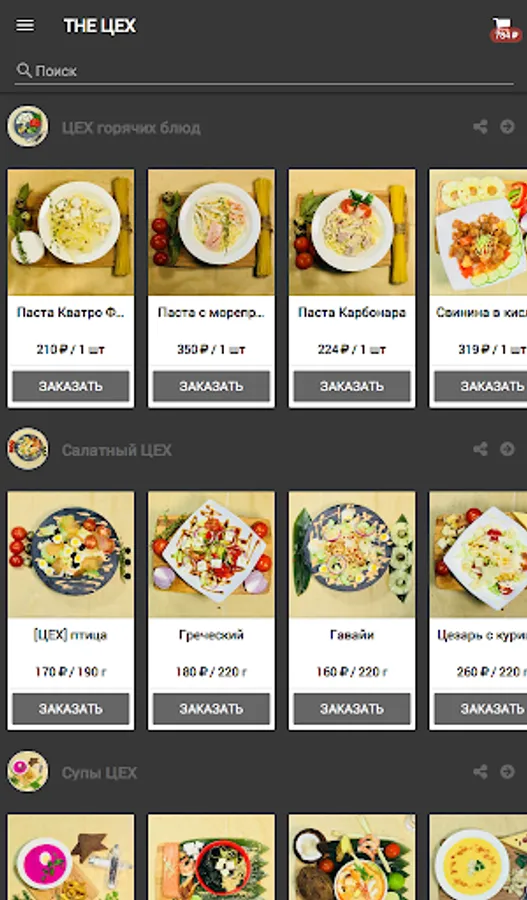
Task: Open the Салатный ЦЕХ category title
Action: point(117,451)
